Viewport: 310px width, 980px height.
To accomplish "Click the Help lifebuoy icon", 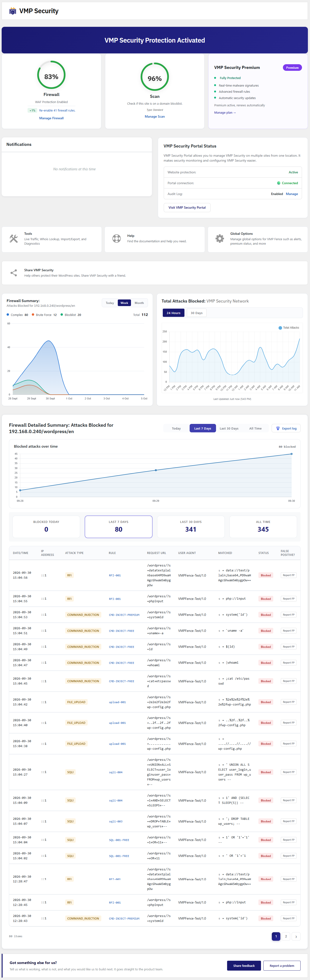I will click(117, 239).
